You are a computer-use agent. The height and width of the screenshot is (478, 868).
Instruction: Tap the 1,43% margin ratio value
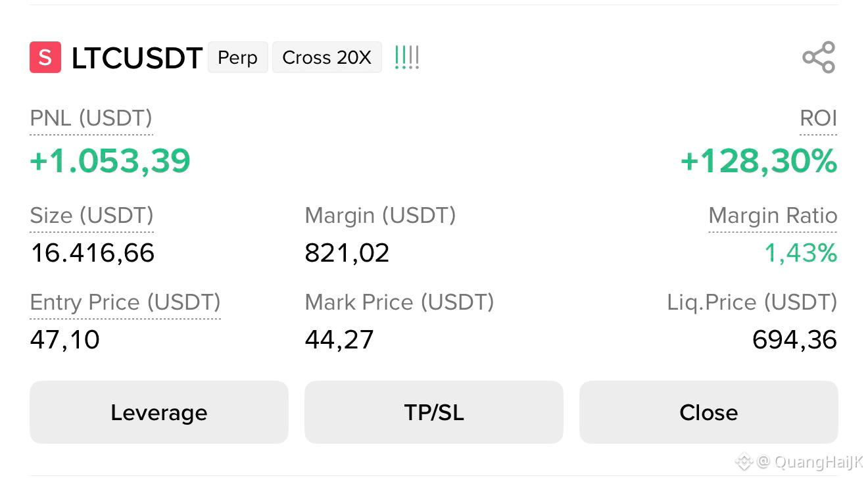coord(801,253)
